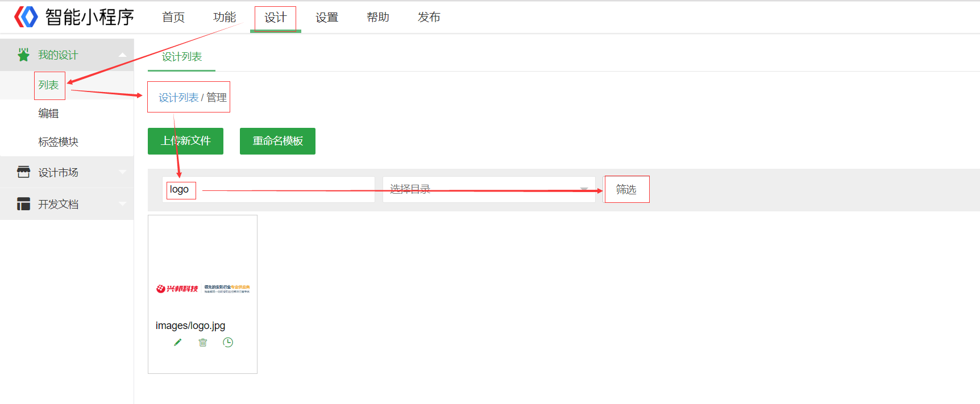This screenshot has height=404, width=980.
Task: Click the clock history icon under images/logo.jpg
Action: 228,342
